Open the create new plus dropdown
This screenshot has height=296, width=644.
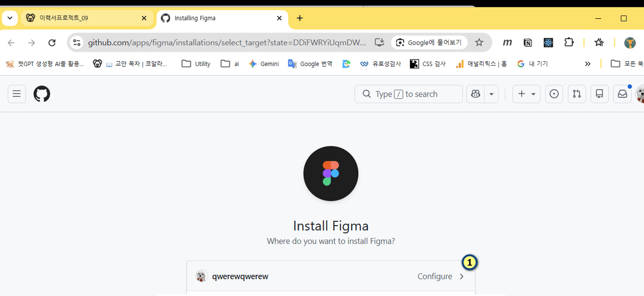[526, 94]
